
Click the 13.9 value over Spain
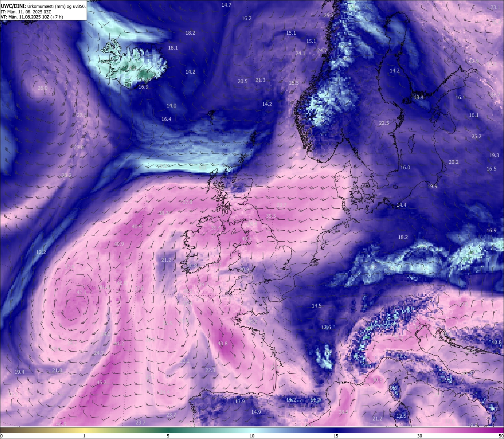pyautogui.click(x=240, y=401)
